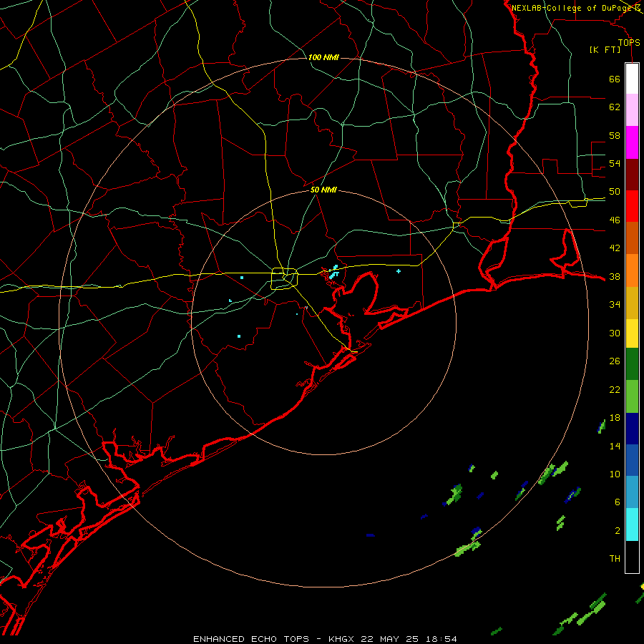The height and width of the screenshot is (644, 644).
Task: Pick the mustard gold legend swatch
Action: (x=632, y=303)
